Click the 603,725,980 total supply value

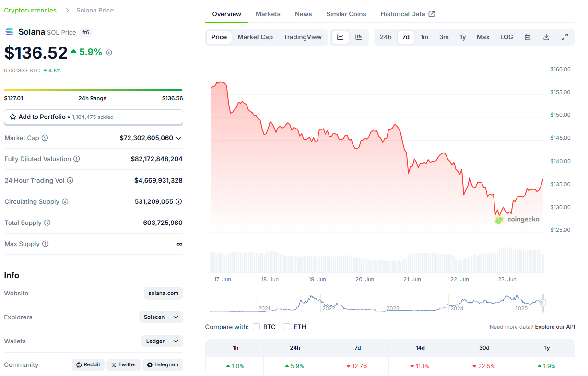[x=163, y=223]
